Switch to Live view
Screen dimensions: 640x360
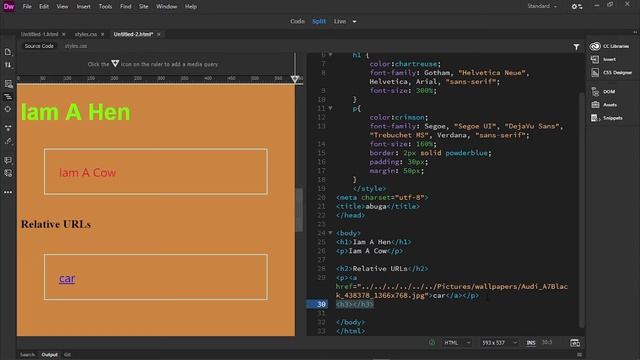point(340,21)
